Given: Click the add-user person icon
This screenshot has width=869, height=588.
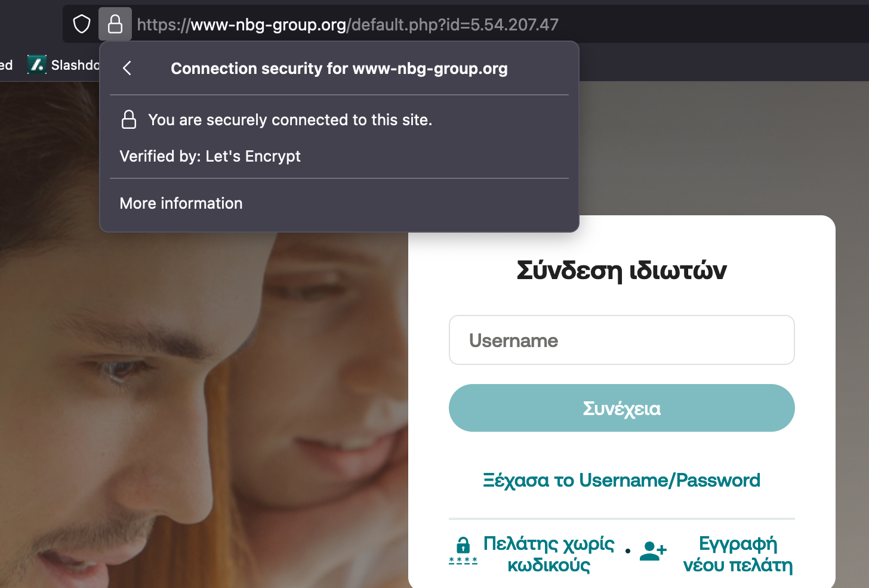Looking at the screenshot, I should tap(653, 550).
